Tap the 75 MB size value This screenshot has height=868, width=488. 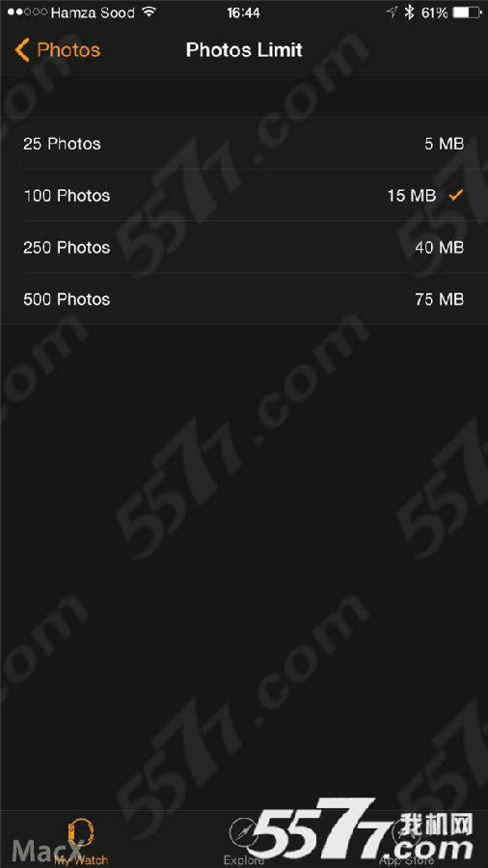(440, 300)
